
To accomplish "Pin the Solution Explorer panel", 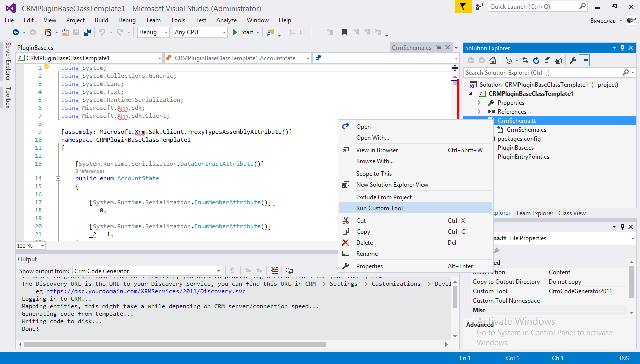I will 623,48.
